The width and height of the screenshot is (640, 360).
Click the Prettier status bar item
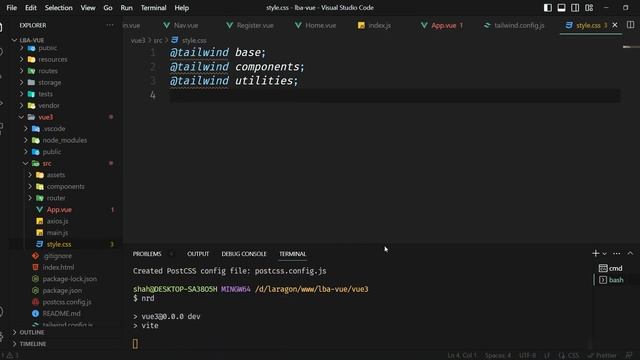pos(602,356)
